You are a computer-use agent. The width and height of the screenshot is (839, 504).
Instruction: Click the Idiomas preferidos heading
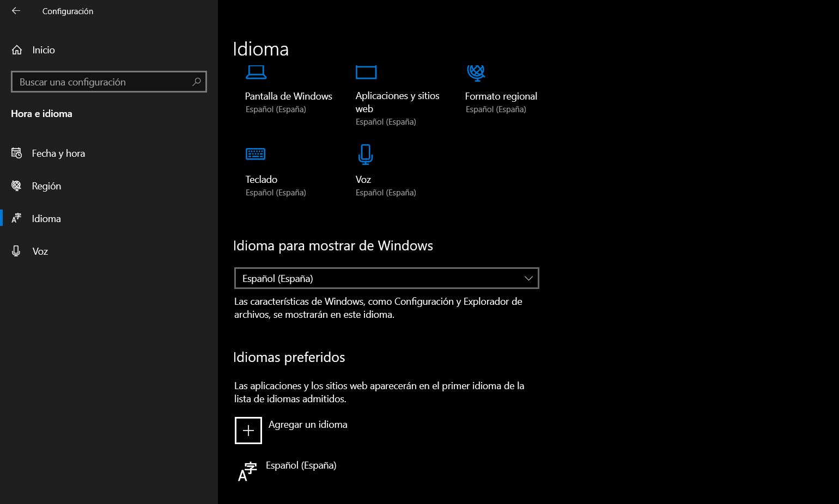pos(289,358)
